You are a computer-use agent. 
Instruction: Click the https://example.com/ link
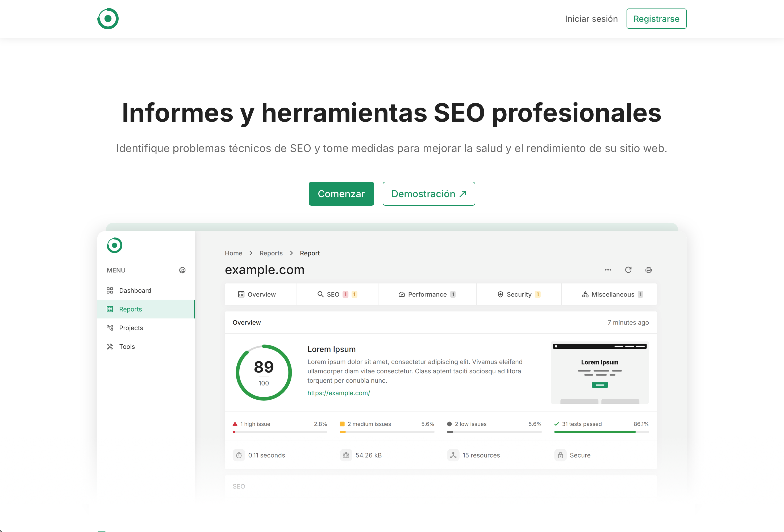click(x=338, y=393)
